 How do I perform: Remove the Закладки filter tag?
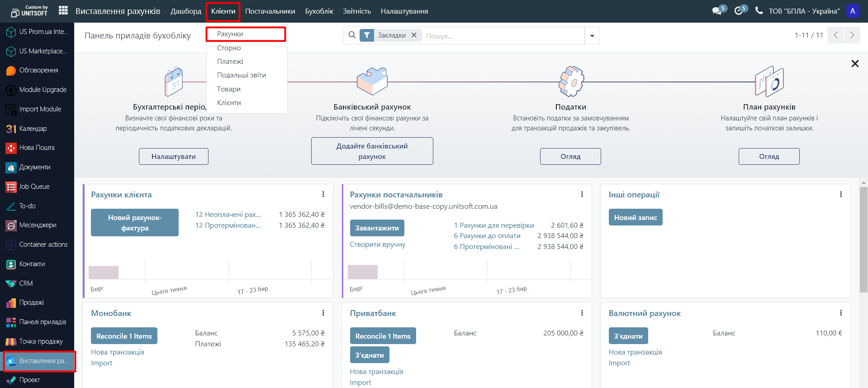pos(414,35)
